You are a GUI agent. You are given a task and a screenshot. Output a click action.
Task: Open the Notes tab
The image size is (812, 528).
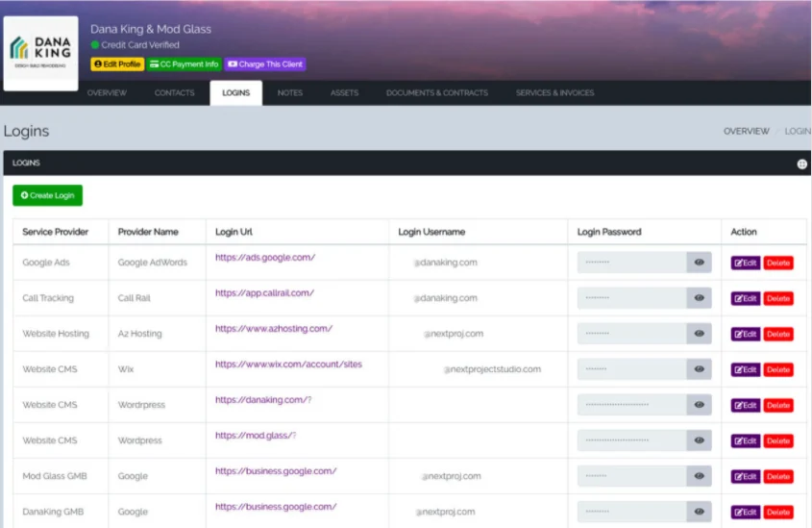click(x=290, y=92)
